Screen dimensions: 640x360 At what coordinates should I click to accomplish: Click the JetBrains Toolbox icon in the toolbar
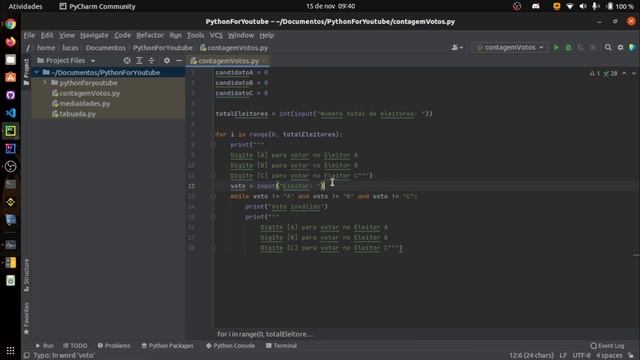tap(632, 48)
